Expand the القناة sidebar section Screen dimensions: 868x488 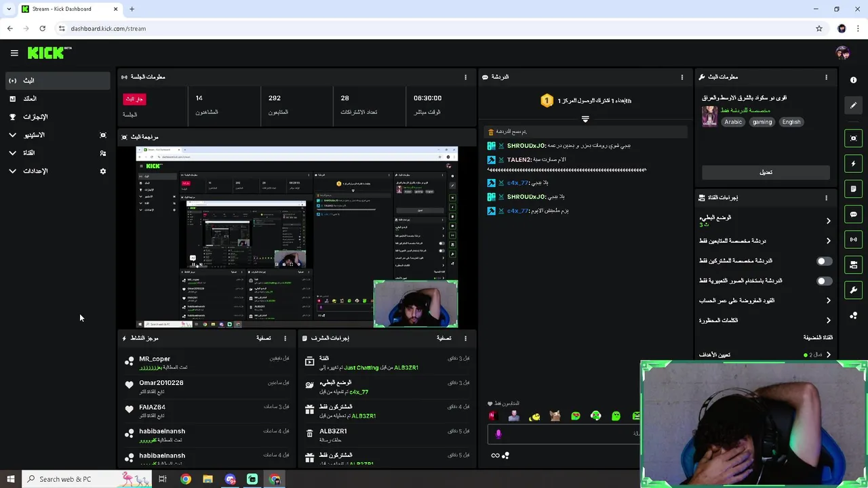[x=12, y=153]
